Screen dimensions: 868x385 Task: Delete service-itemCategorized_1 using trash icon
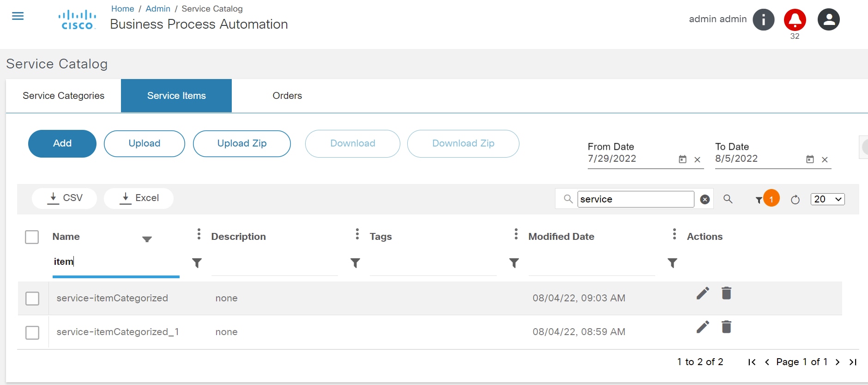tap(726, 327)
